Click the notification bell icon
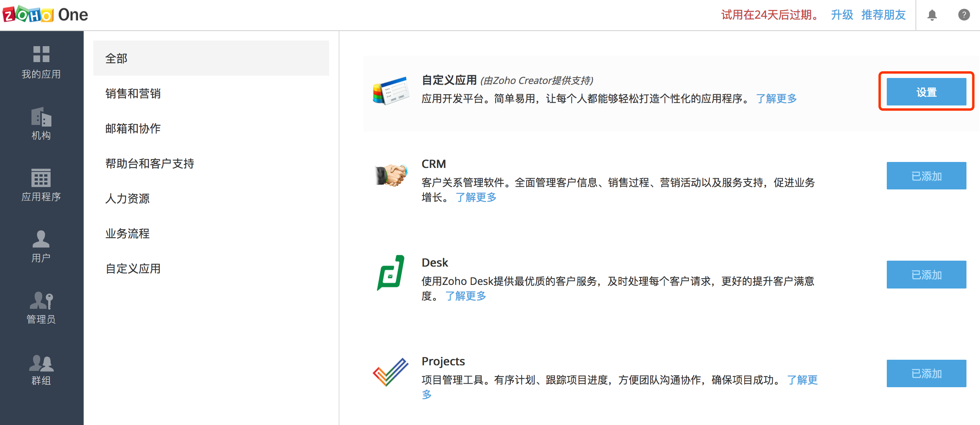The image size is (980, 425). point(932,15)
